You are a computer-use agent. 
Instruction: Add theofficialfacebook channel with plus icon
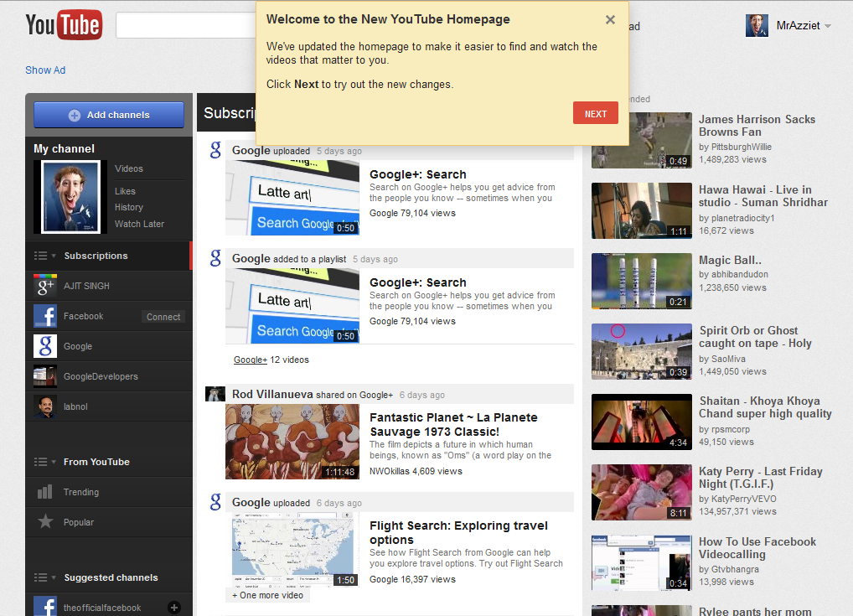(173, 606)
